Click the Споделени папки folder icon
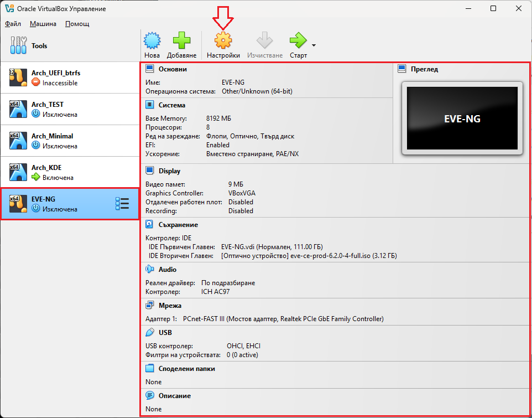 [150, 368]
